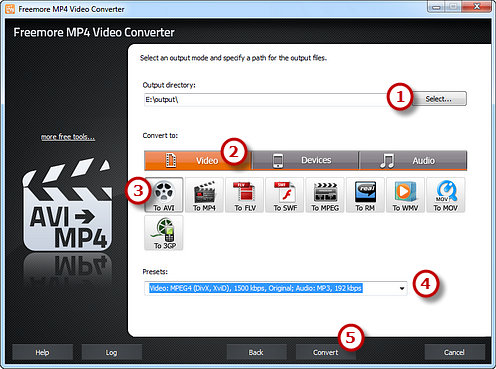Click the Back button
Image resolution: width=496 pixels, height=369 pixels.
click(x=256, y=352)
